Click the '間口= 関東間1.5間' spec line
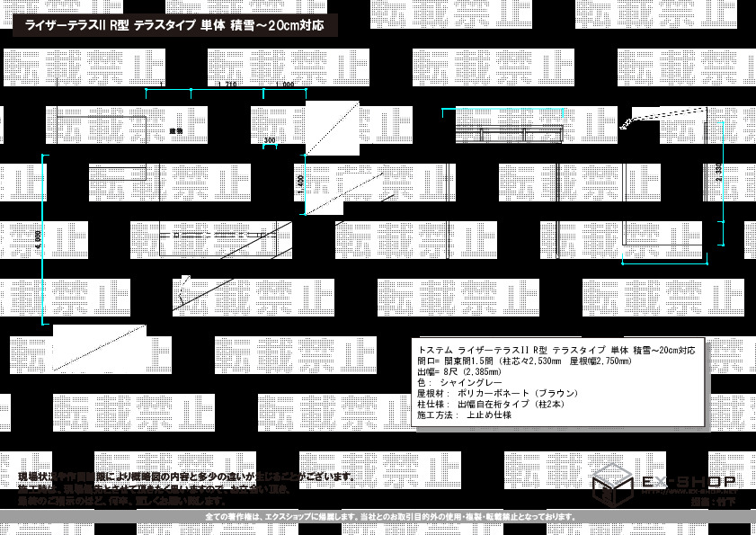 pos(524,361)
